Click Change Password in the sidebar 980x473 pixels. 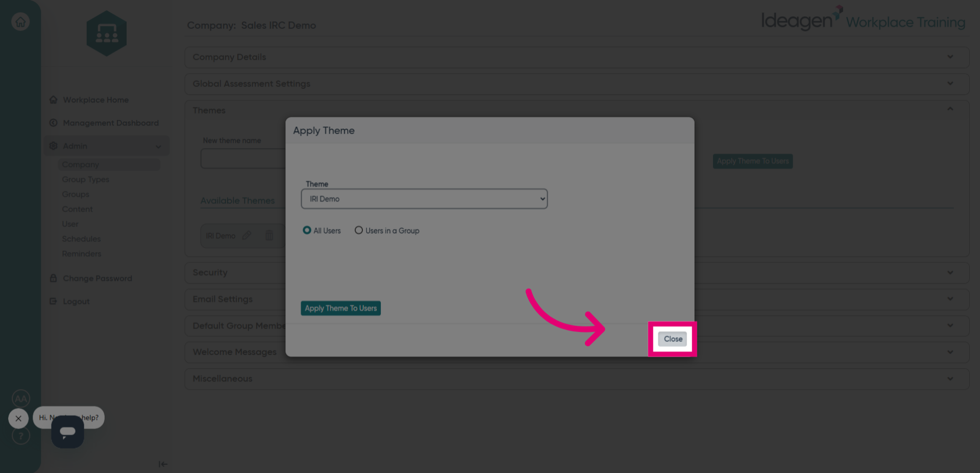(x=97, y=278)
